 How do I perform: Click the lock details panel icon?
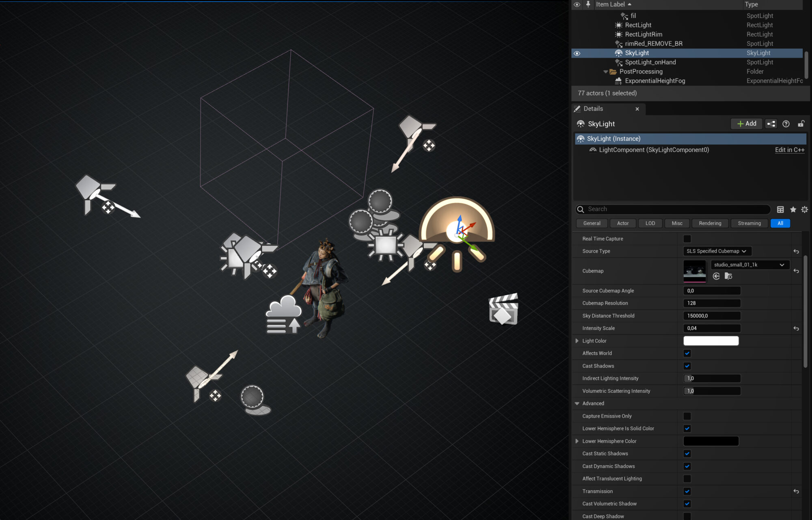(x=801, y=124)
